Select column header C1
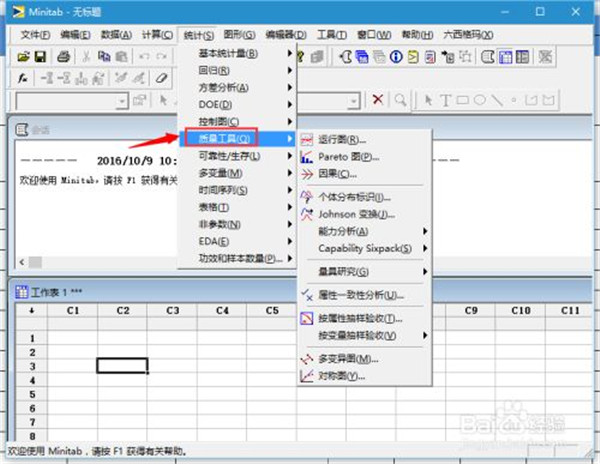This screenshot has width=600, height=464. [x=72, y=310]
